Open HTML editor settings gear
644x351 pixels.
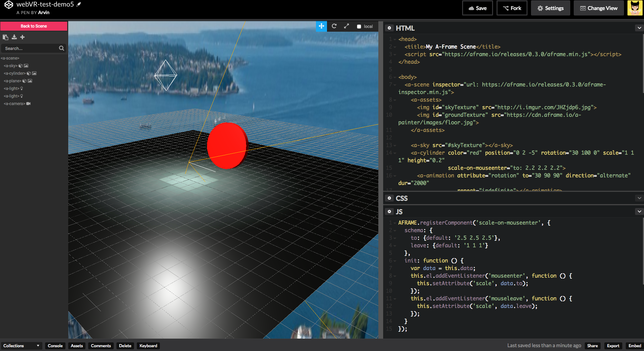click(x=389, y=28)
